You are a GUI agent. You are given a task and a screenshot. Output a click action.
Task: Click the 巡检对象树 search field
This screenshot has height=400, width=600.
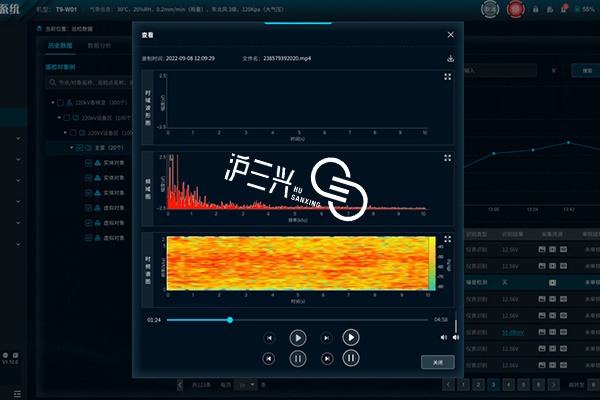click(x=89, y=82)
